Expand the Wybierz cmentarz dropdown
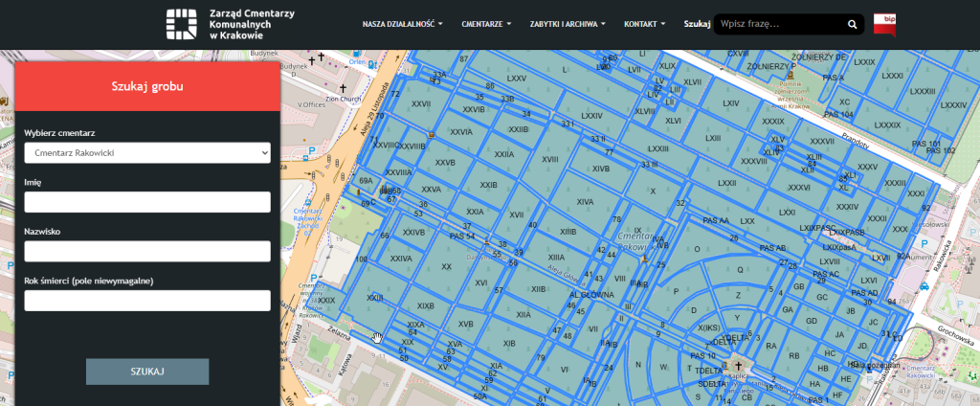The image size is (980, 406). pos(147,152)
